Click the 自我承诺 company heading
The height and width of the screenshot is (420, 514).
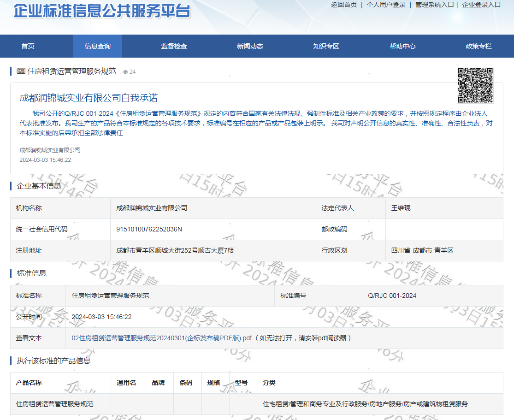[89, 98]
